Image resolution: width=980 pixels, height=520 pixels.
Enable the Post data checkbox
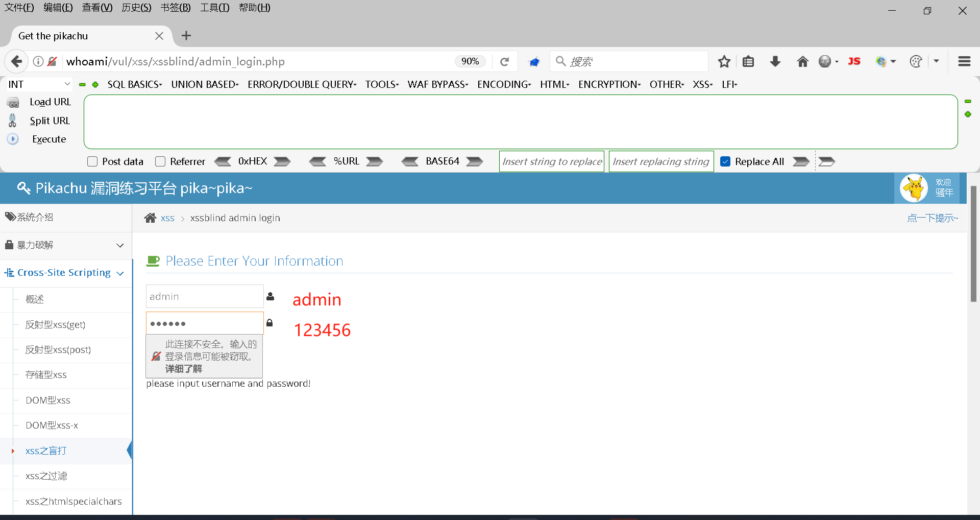[92, 161]
